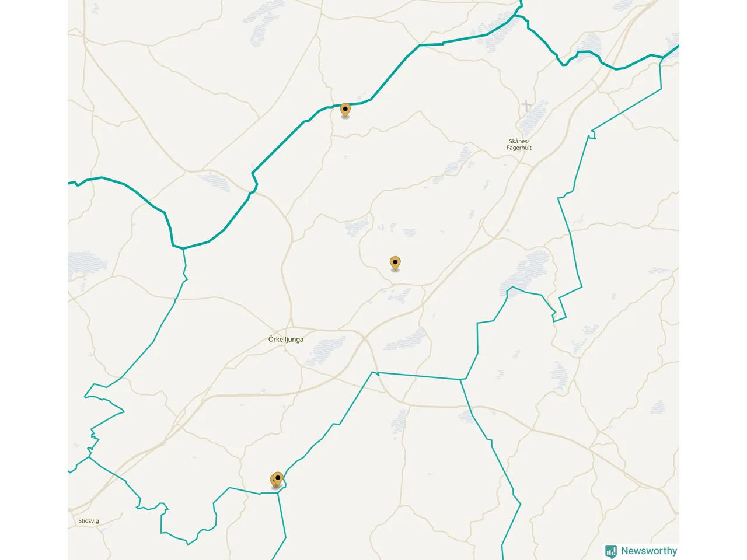Click the long lake beside the cross symbol
Screen dimensions: 747x560
click(533, 118)
